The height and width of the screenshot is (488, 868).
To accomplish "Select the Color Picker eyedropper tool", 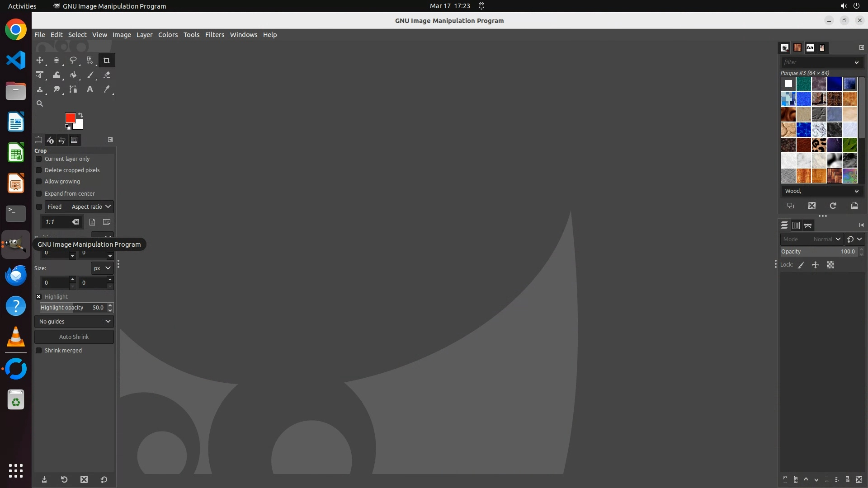I will point(107,89).
